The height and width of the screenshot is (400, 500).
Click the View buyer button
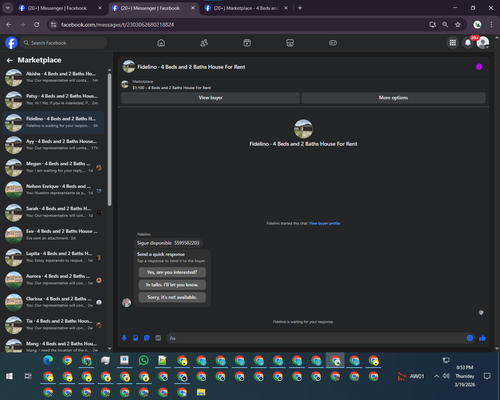coord(210,98)
